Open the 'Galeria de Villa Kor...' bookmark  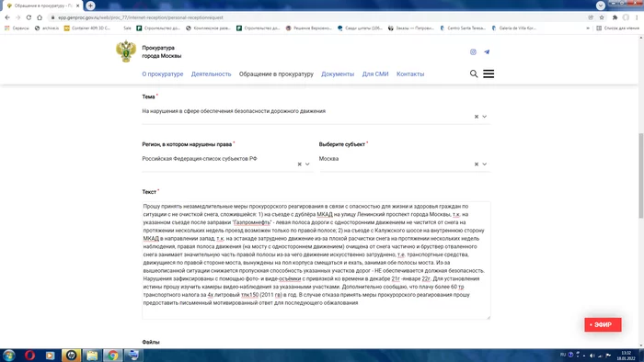(513, 28)
